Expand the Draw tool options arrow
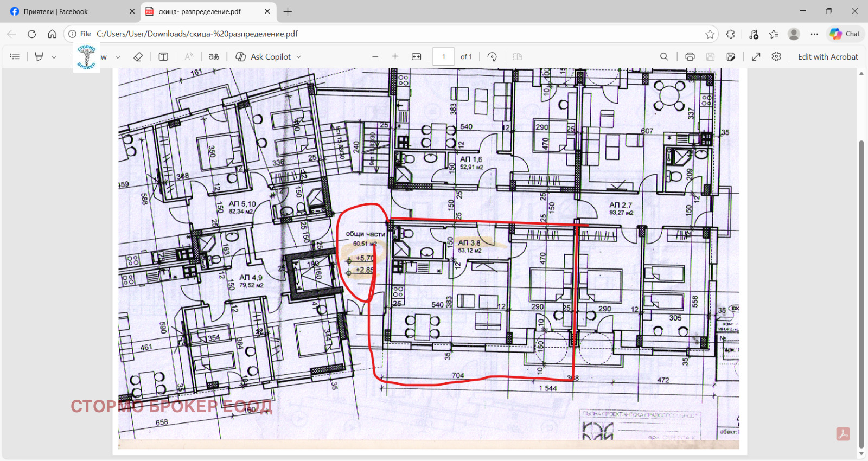Image resolution: width=868 pixels, height=461 pixels. (x=118, y=57)
